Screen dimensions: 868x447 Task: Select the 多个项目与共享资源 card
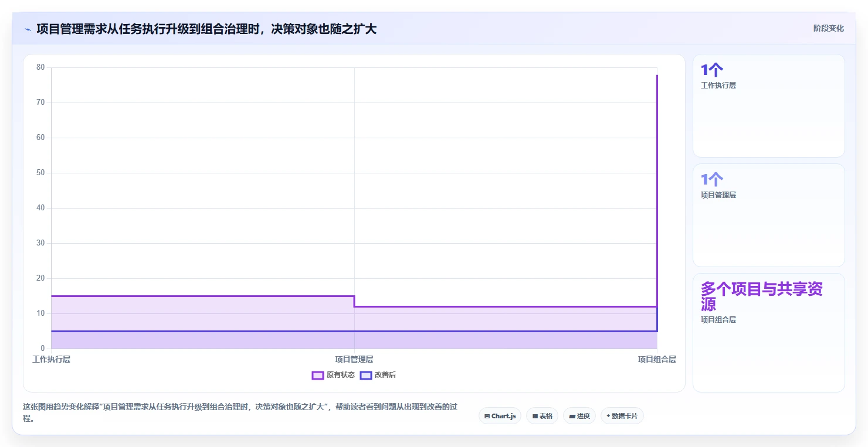tap(769, 333)
